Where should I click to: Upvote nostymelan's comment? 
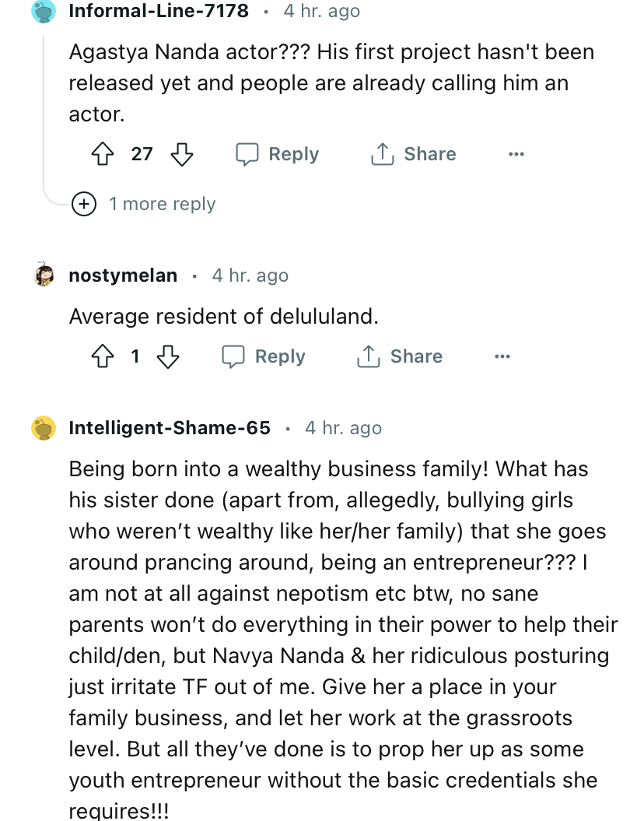pyautogui.click(x=103, y=356)
